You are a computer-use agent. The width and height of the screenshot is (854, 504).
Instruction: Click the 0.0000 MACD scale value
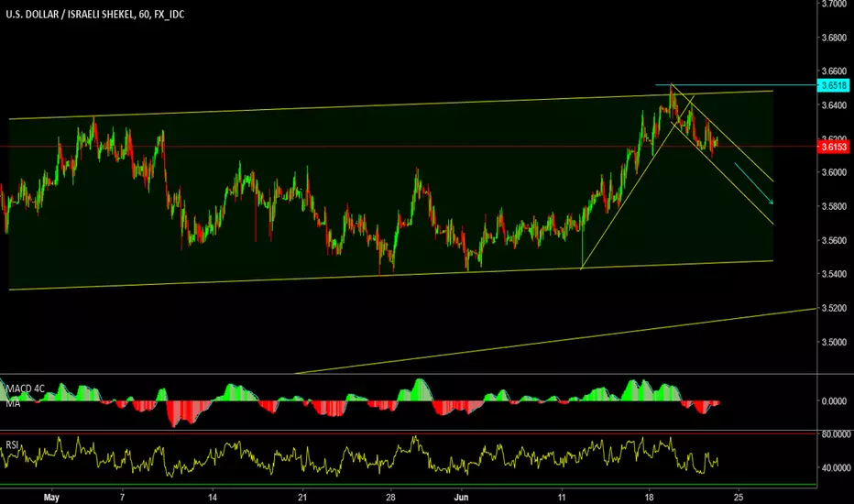(834, 400)
